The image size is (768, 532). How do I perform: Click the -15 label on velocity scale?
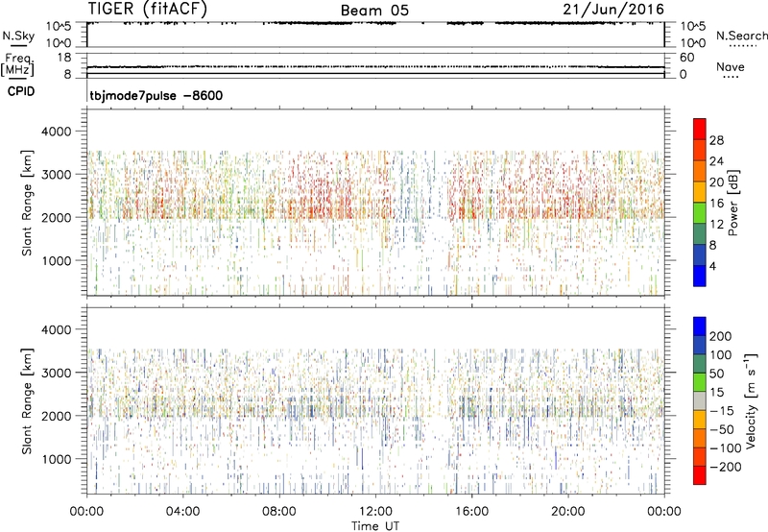[x=722, y=411]
